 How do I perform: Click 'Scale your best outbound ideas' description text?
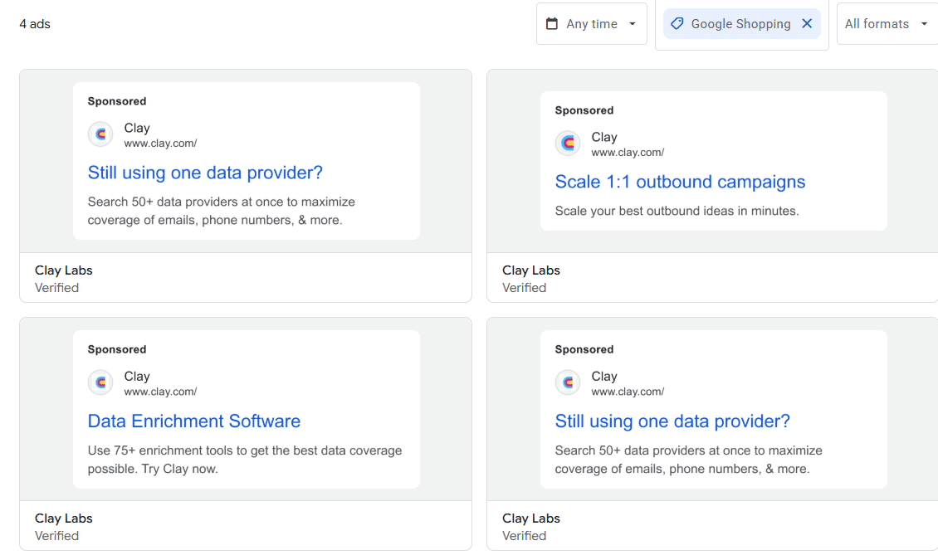point(677,211)
